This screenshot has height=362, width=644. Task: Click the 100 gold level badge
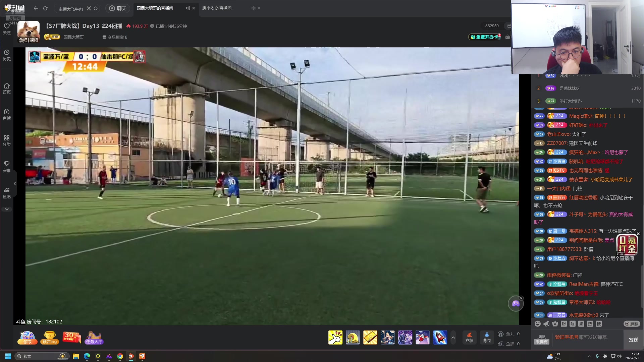52,37
